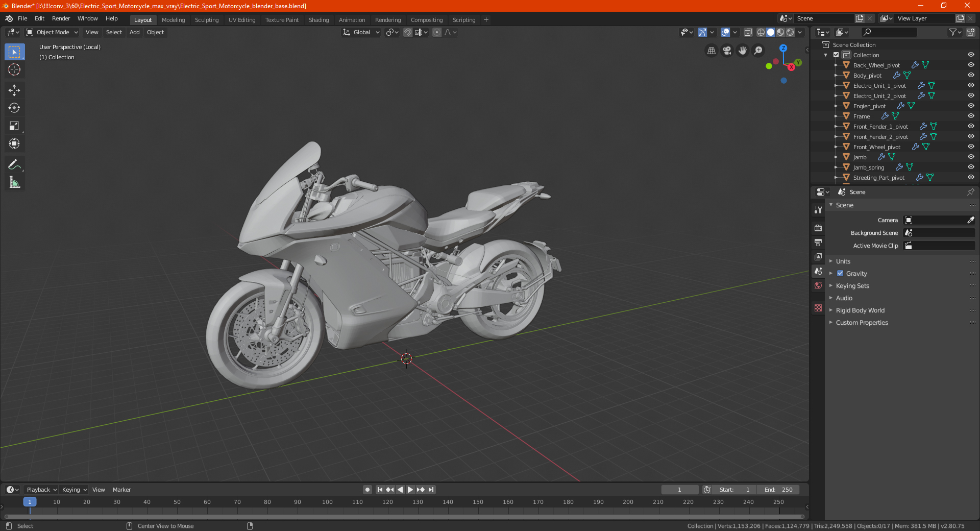The image size is (980, 531).
Task: Click the current frame number field
Action: (x=679, y=490)
